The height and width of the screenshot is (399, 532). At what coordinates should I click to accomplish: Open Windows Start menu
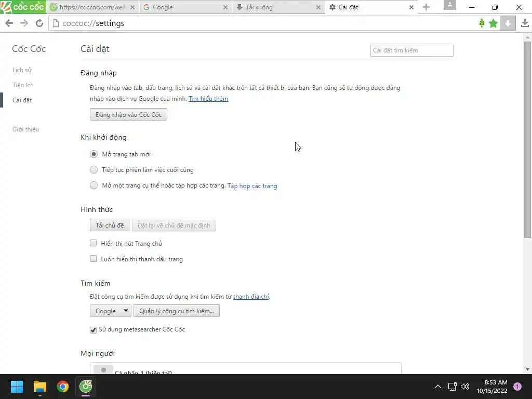point(17,387)
